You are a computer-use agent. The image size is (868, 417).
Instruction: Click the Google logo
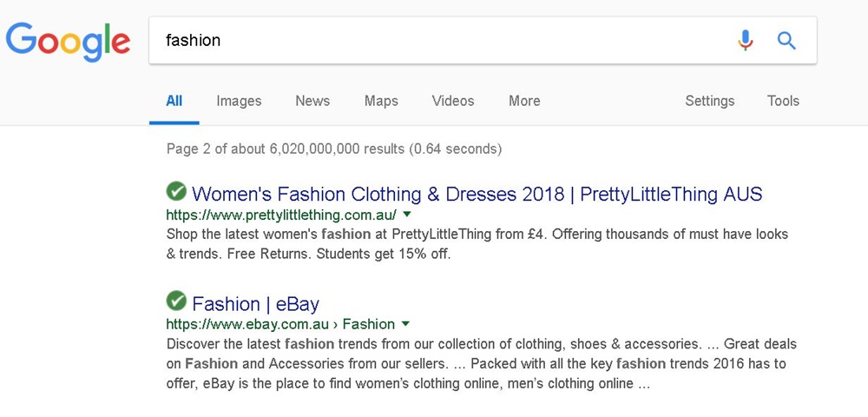click(68, 42)
